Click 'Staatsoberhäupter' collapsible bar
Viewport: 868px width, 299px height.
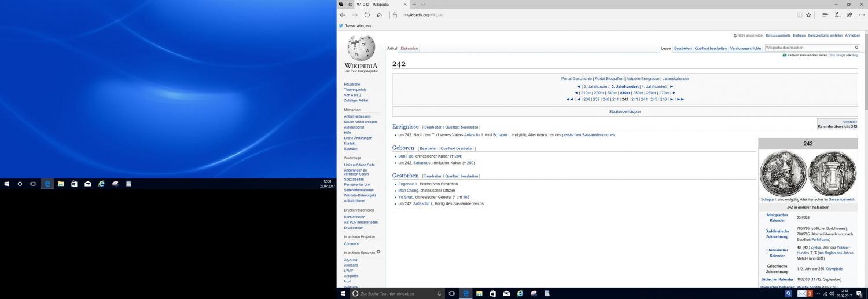coord(625,111)
